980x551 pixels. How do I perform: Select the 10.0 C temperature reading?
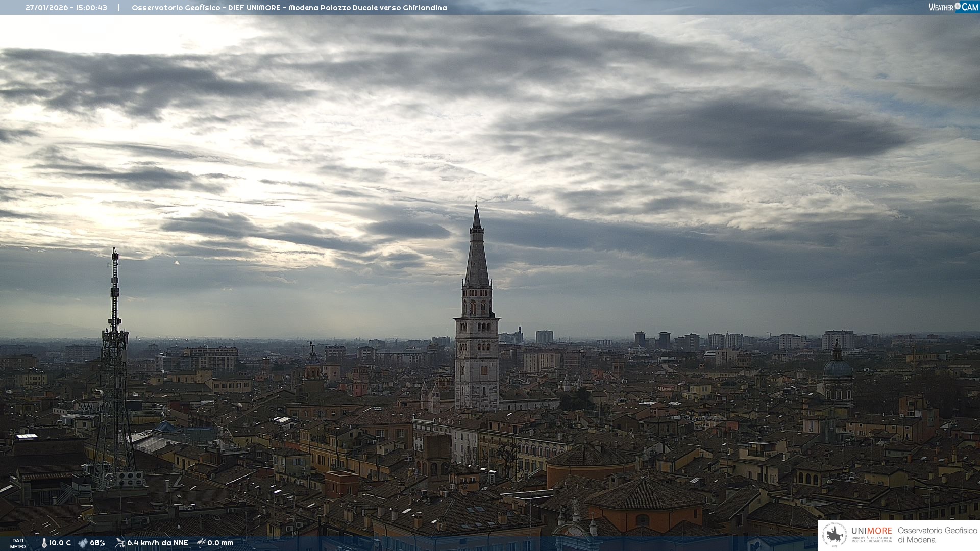[x=60, y=543]
